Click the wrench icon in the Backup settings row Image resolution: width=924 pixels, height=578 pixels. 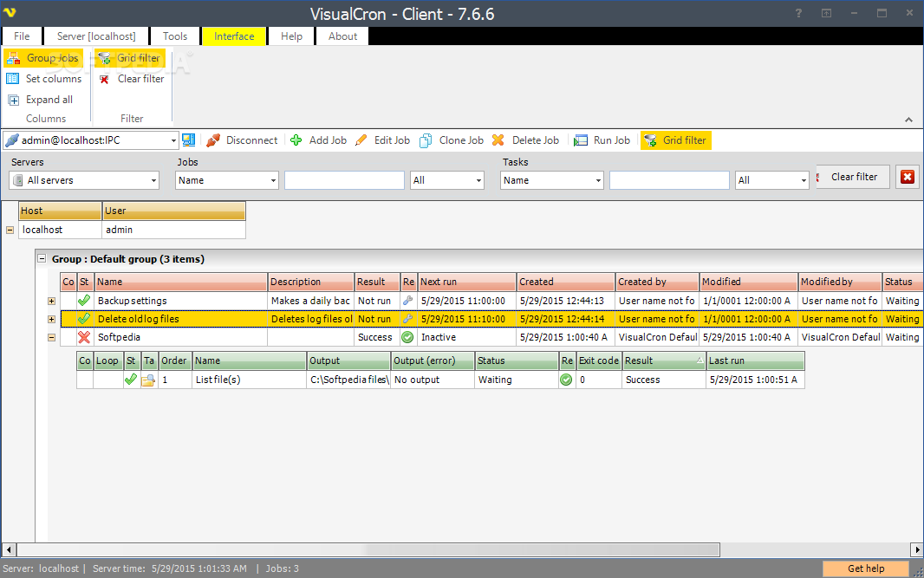pyautogui.click(x=407, y=301)
